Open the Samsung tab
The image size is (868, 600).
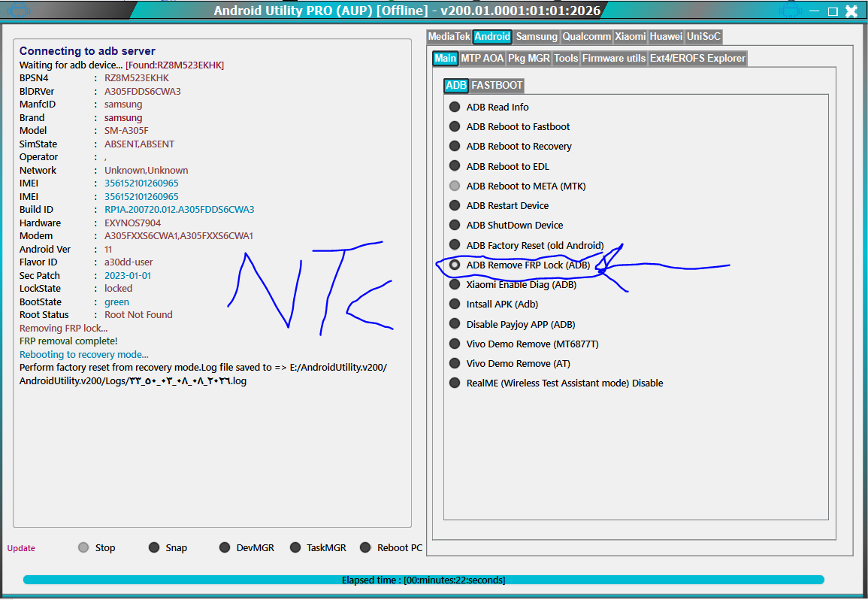coord(537,37)
